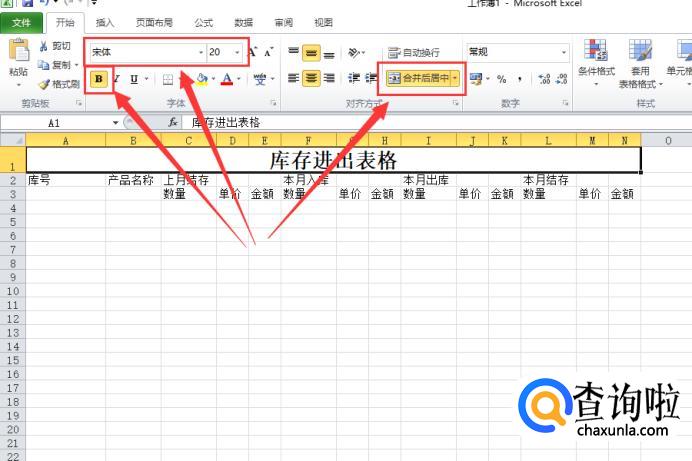Toggle bottom vertical alignment
692x461 pixels.
tap(329, 54)
